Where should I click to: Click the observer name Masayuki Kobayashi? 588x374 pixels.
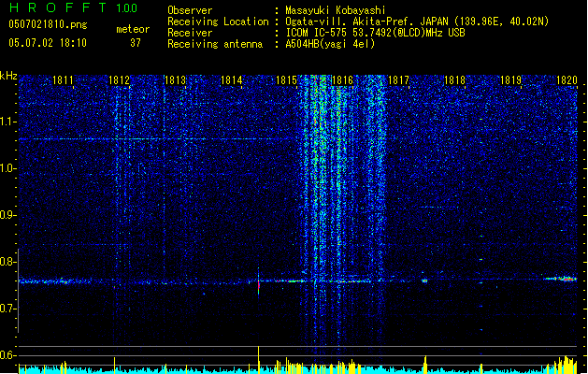coord(336,10)
